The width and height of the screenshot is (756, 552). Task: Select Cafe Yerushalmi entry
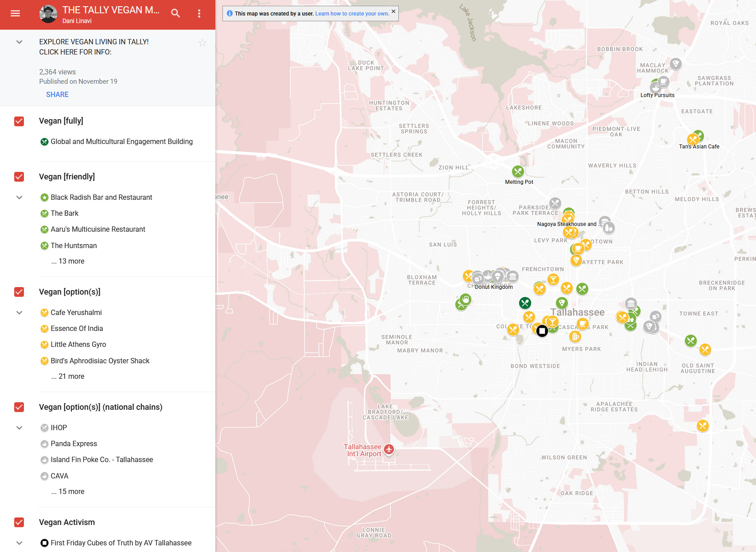pyautogui.click(x=76, y=313)
